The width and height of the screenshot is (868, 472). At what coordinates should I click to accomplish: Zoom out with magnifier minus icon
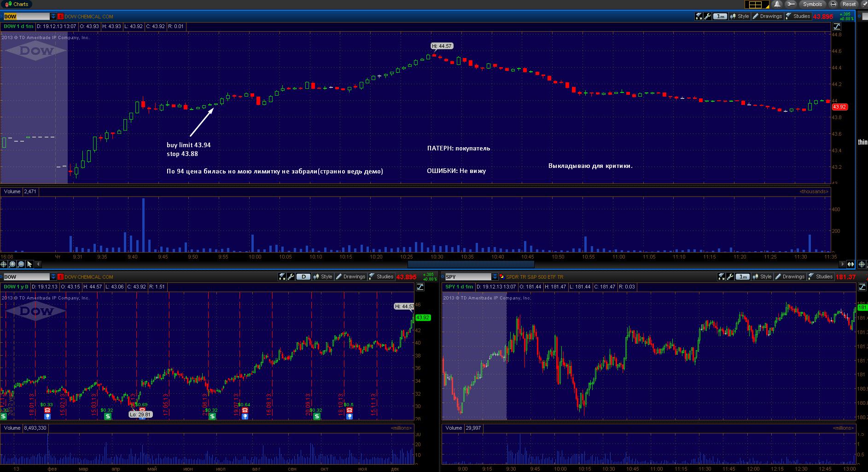point(21,265)
